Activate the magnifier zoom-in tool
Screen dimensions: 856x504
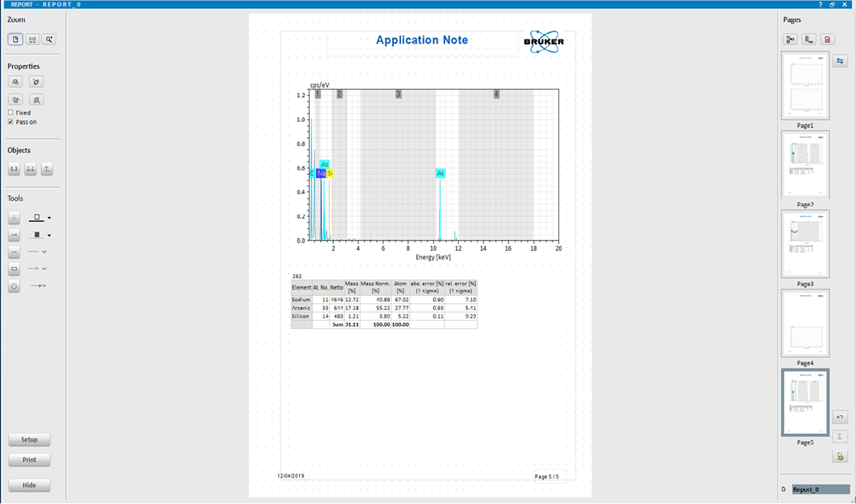coord(49,40)
